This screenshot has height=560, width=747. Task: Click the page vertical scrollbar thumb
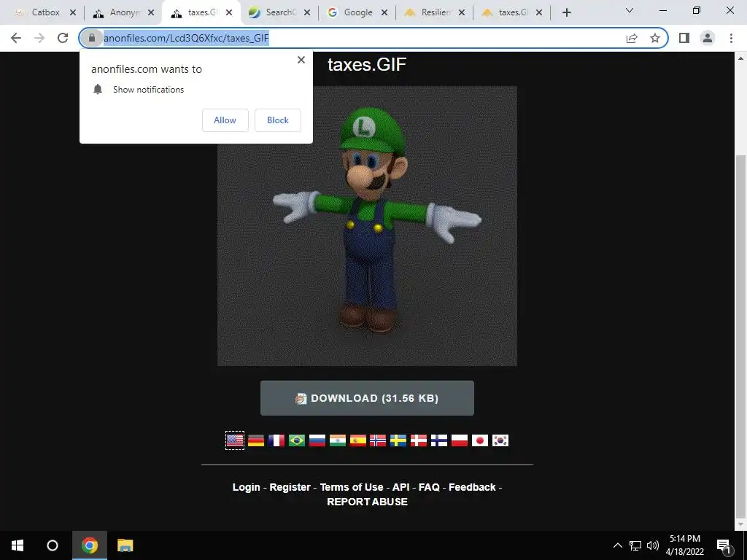[740, 335]
